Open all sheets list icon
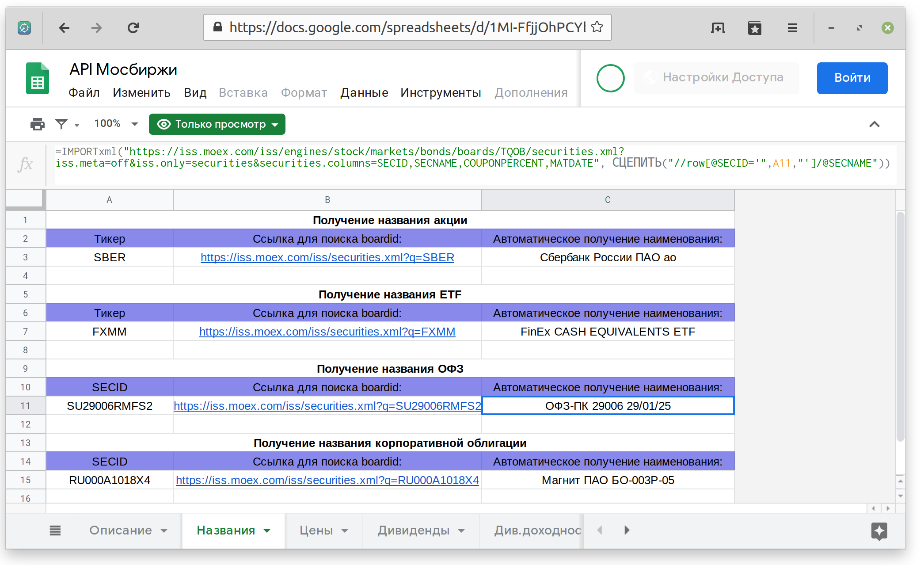Viewport: 924px width, 565px height. coord(55,530)
